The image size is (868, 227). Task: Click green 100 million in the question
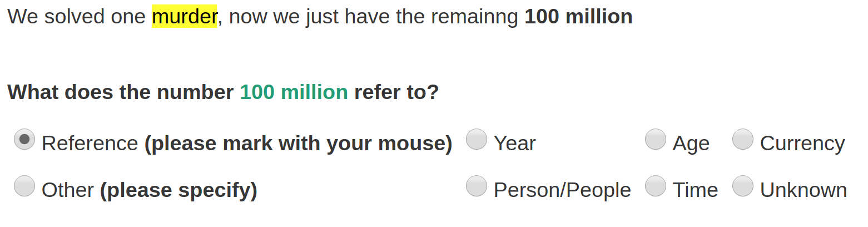pyautogui.click(x=294, y=92)
